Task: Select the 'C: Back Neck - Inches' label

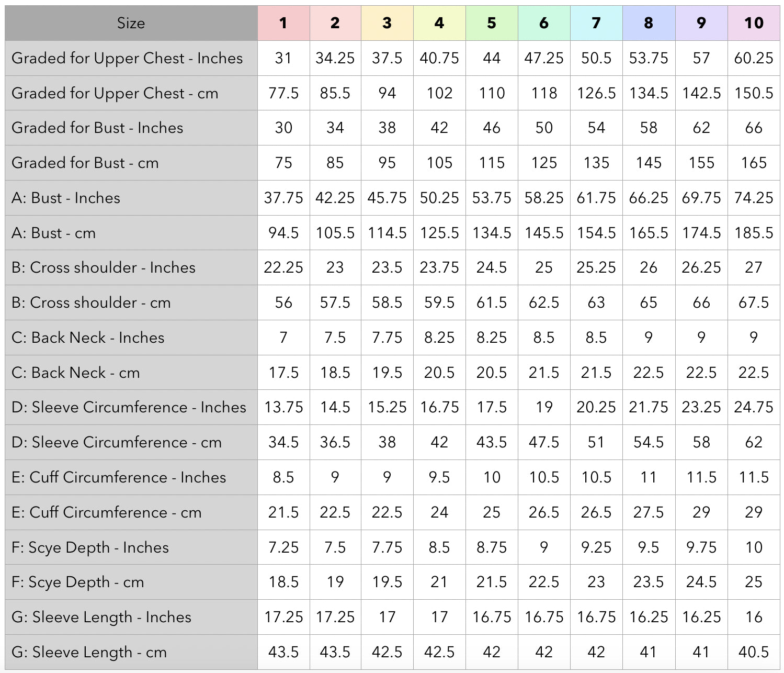Action: tap(88, 338)
